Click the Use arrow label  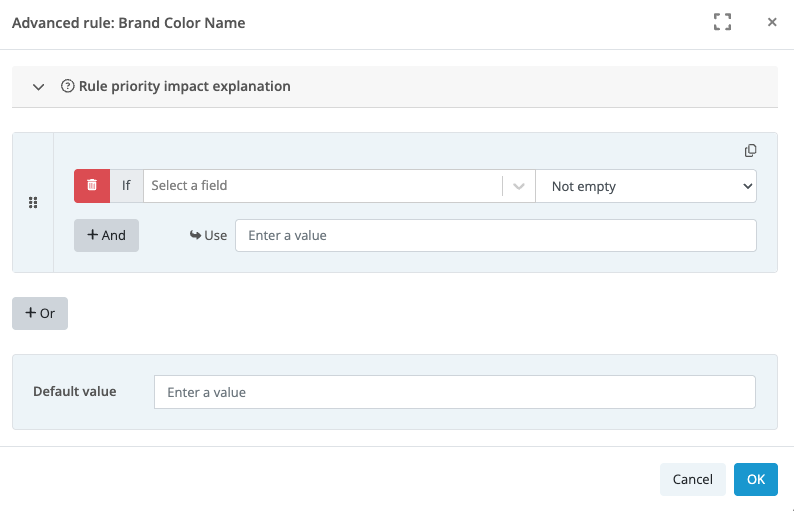tap(208, 235)
